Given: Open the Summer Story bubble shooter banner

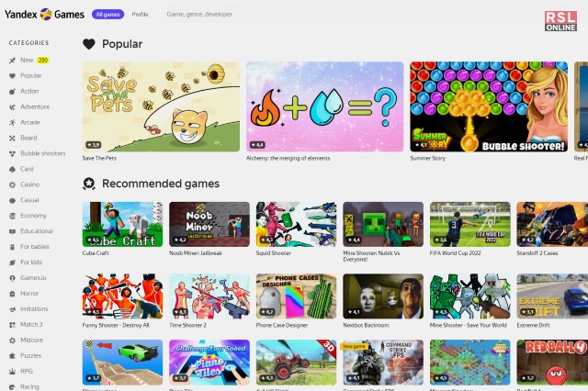Looking at the screenshot, I should coord(489,106).
